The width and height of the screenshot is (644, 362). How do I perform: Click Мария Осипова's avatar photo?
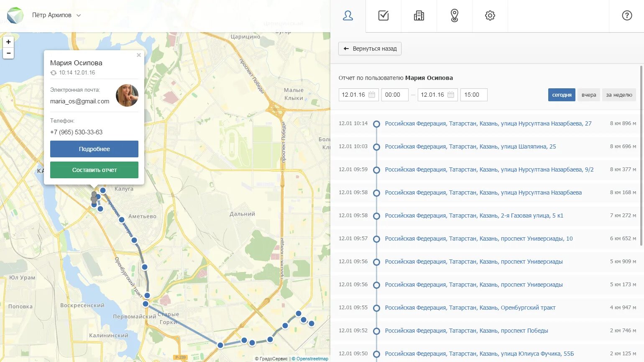[127, 95]
